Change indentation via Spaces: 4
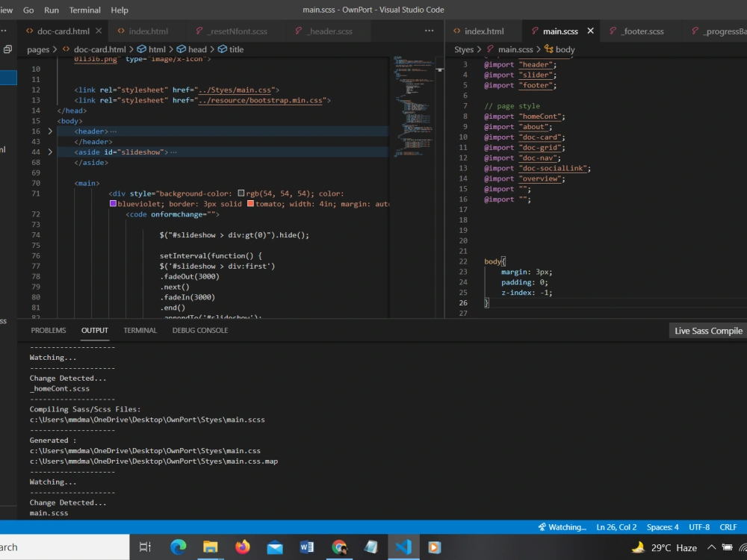This screenshot has height=560, width=747. point(663,527)
